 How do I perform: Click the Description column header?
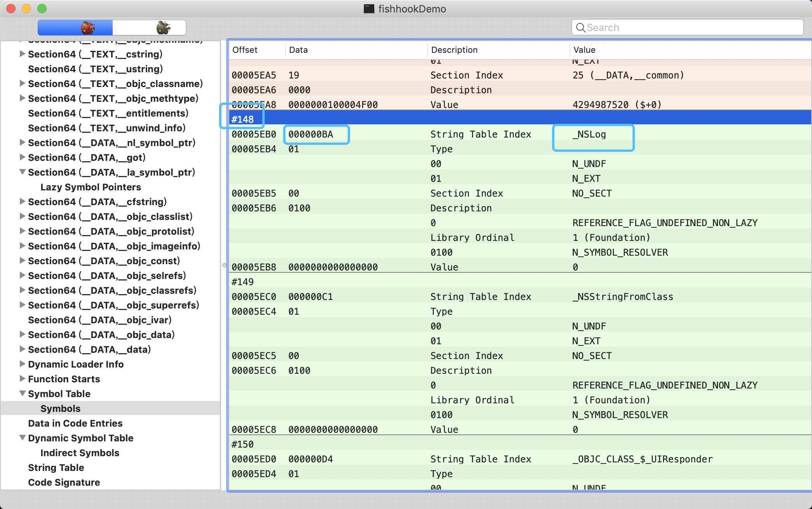pos(454,50)
